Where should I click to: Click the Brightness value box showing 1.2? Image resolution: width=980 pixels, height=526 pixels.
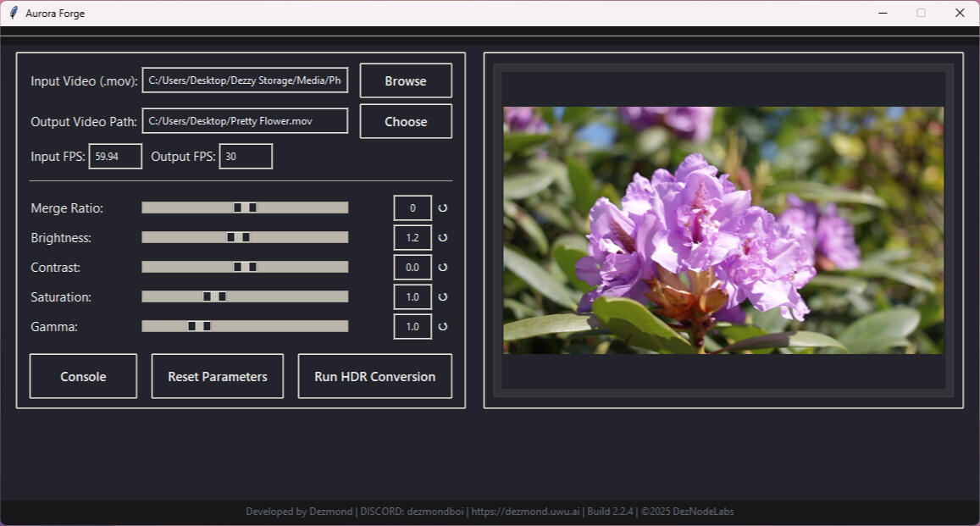tap(412, 238)
